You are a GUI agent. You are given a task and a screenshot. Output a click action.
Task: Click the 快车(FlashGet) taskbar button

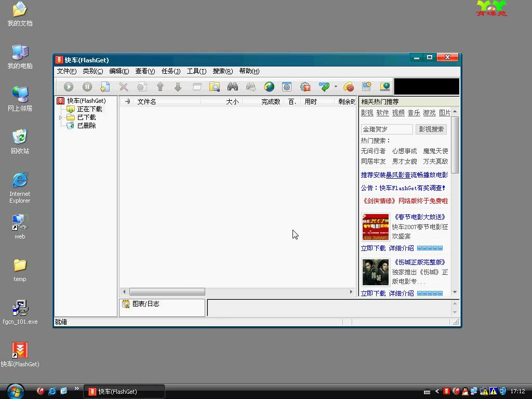tap(124, 392)
